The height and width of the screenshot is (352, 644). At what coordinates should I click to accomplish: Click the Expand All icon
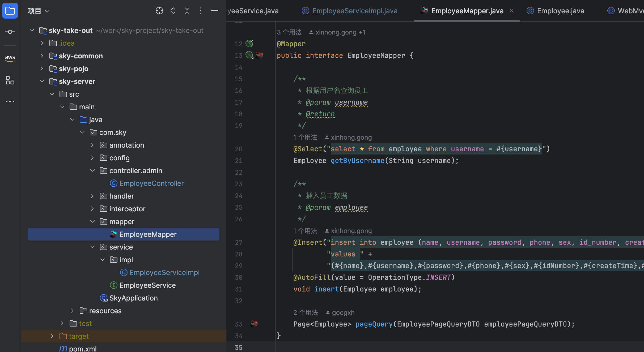pos(173,11)
